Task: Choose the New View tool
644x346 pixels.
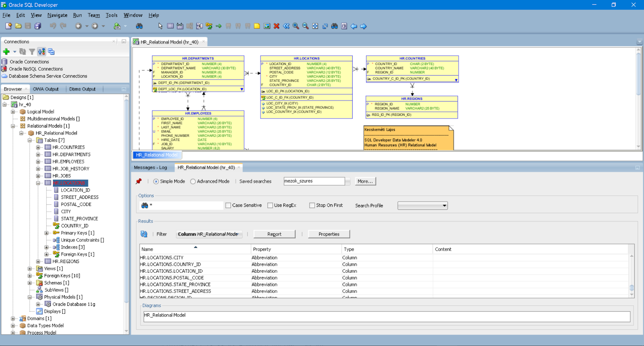Action: click(180, 26)
